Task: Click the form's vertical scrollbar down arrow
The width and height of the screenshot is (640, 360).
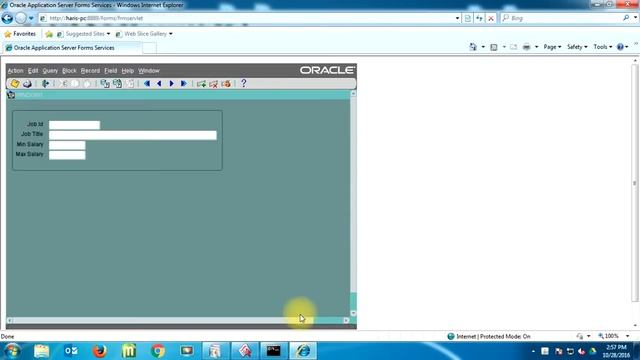Action: 353,313
